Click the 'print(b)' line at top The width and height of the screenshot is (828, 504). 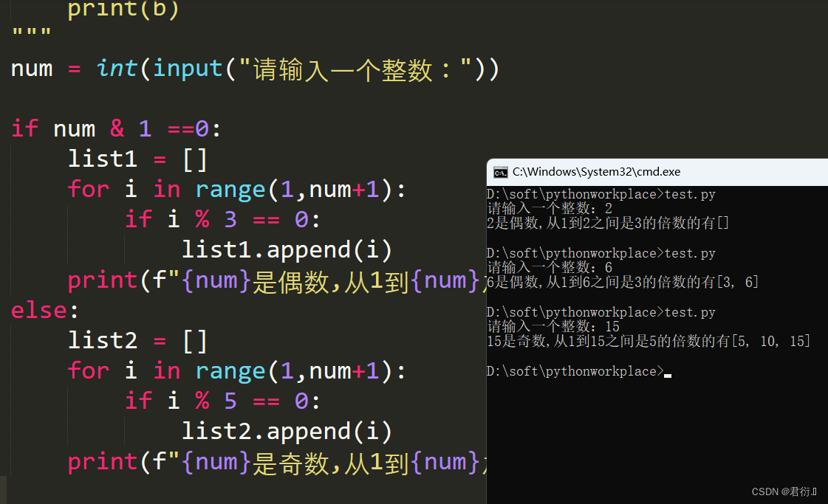click(x=123, y=10)
